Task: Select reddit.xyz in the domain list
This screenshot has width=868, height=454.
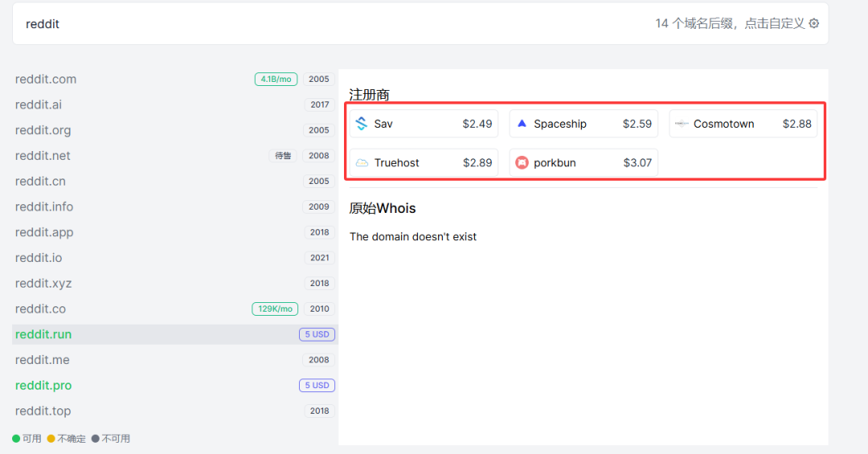Action: pos(175,283)
